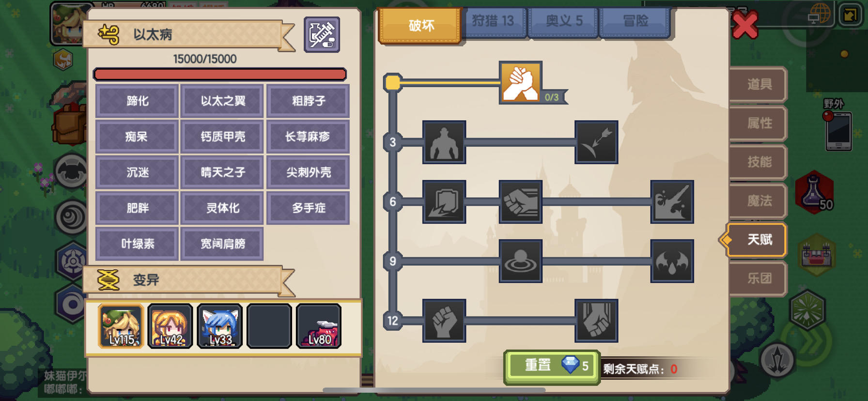Select the Lv80 character portrait
Screen dimensions: 868x401
point(319,326)
